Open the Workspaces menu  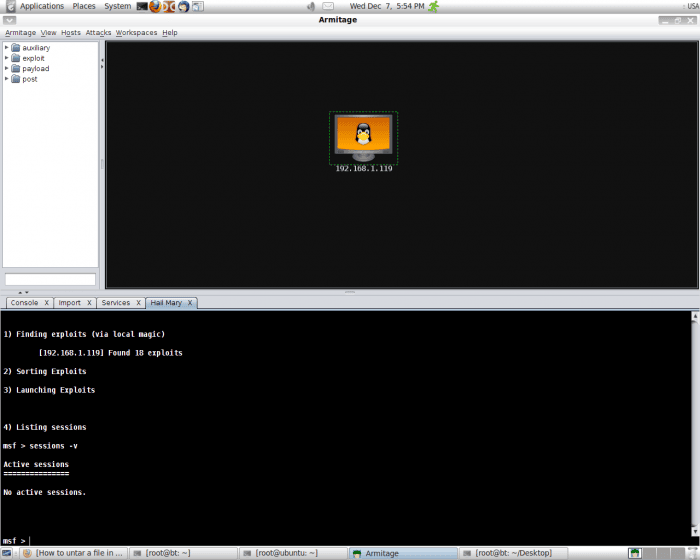tap(136, 33)
